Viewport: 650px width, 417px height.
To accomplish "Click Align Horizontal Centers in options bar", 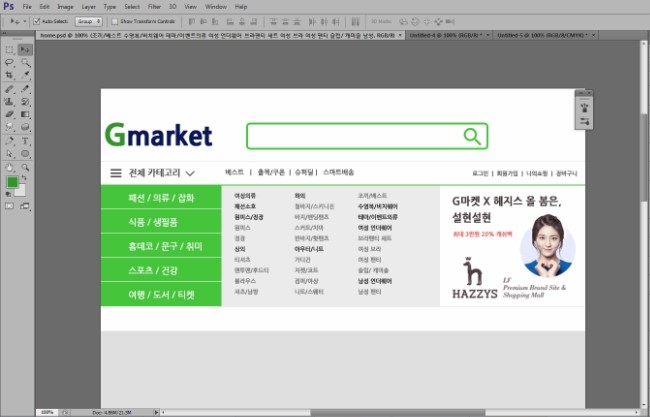I will [242, 21].
